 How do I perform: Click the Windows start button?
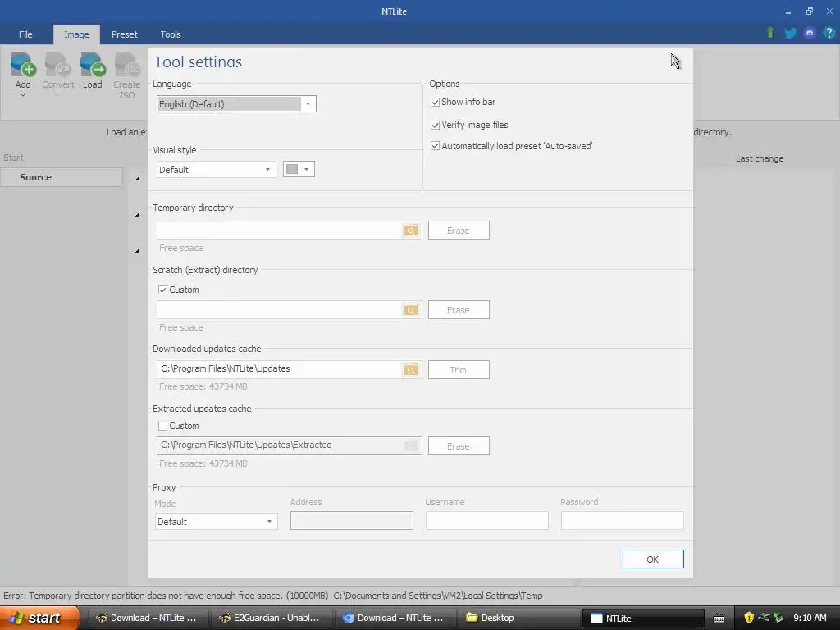[x=39, y=618]
